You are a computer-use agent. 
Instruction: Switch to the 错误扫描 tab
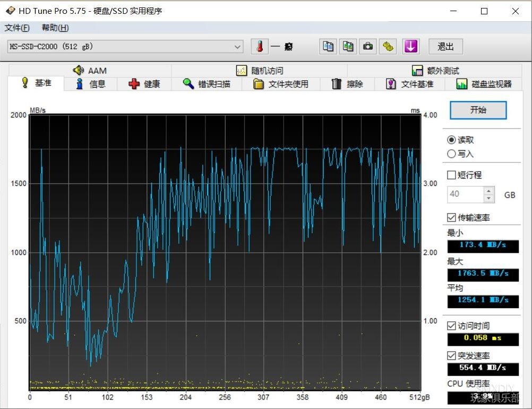tap(207, 84)
